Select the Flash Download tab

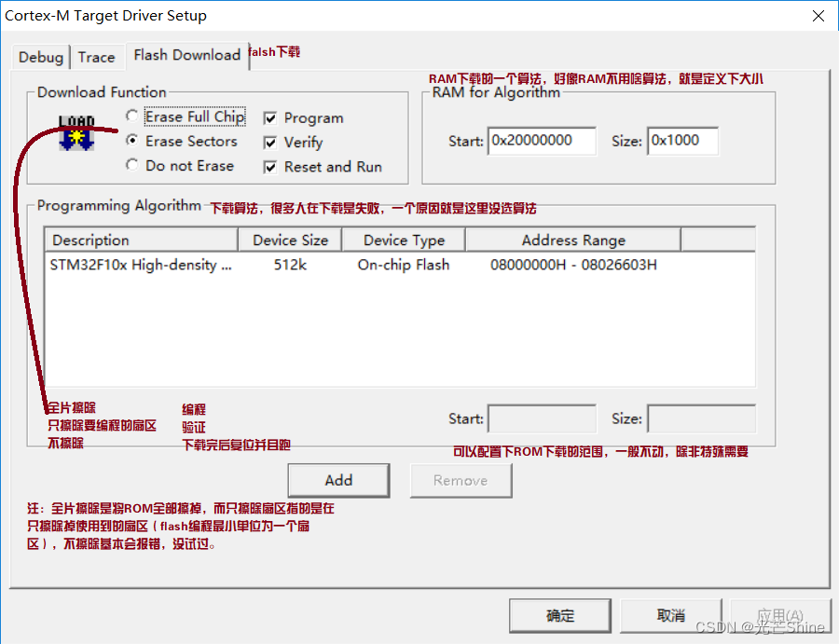pyautogui.click(x=187, y=55)
